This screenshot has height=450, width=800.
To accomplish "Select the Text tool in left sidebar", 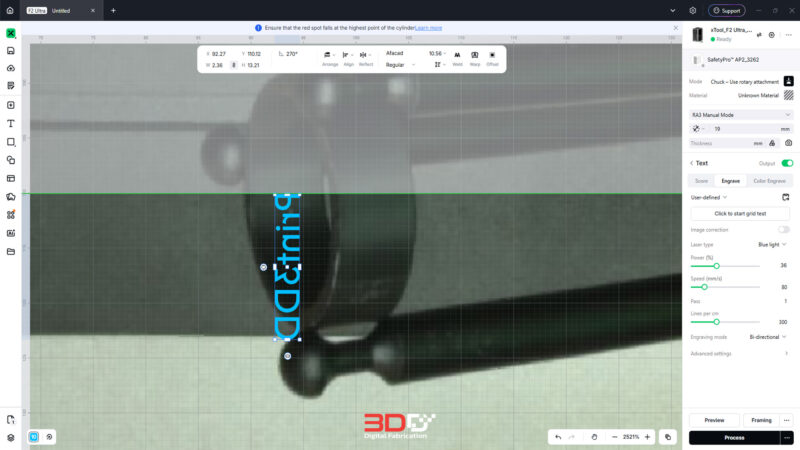I will 11,123.
